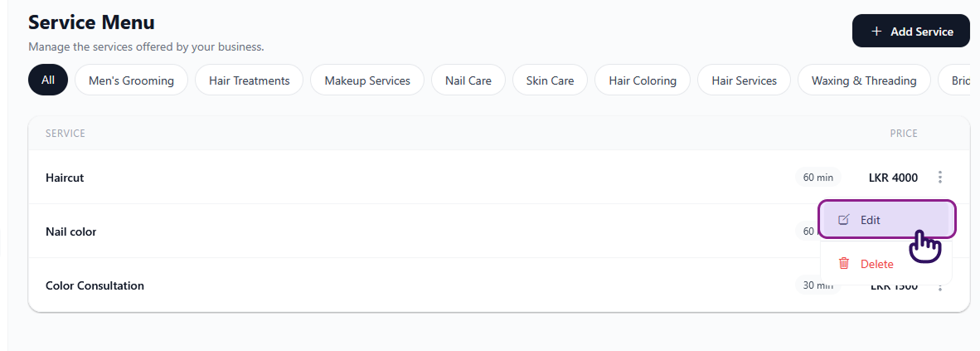Screen dimensions: 980x351
Task: Pick the Hair Coloring category chip
Action: click(x=643, y=80)
